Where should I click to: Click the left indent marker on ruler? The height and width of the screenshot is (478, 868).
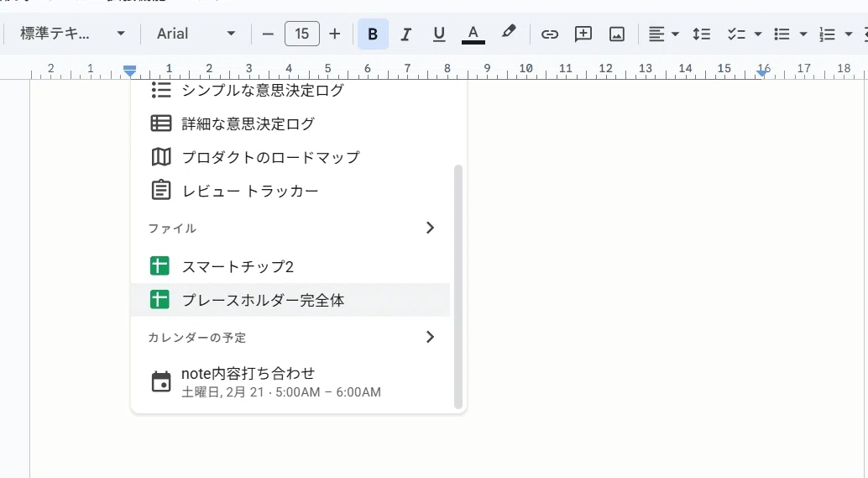129,71
